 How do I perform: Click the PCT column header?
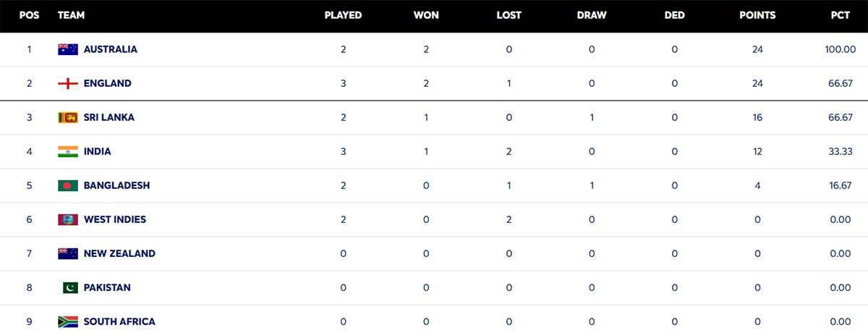841,15
